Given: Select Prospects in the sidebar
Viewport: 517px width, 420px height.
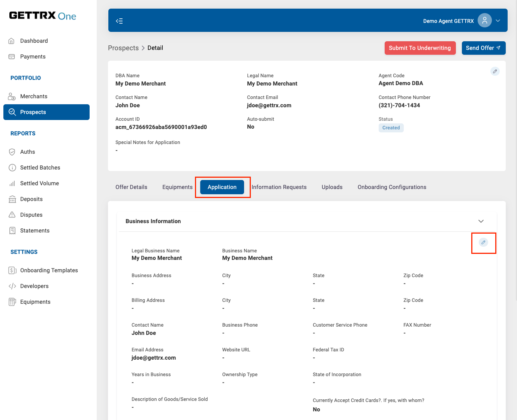Looking at the screenshot, I should click(x=46, y=112).
